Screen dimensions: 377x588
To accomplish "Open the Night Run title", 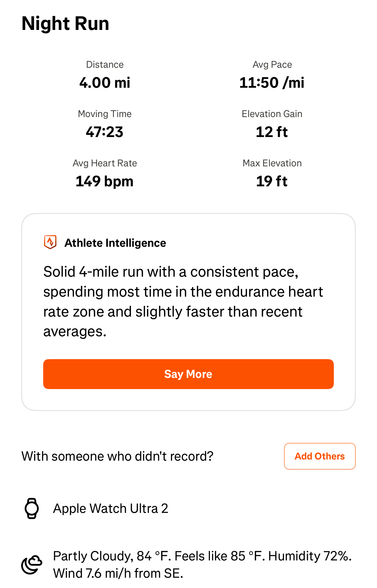I will point(65,23).
